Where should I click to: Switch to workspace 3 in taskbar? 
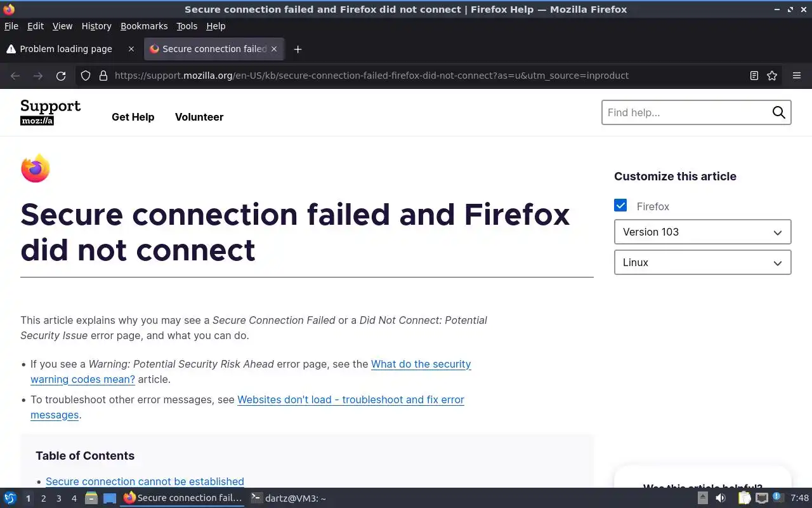(58, 498)
